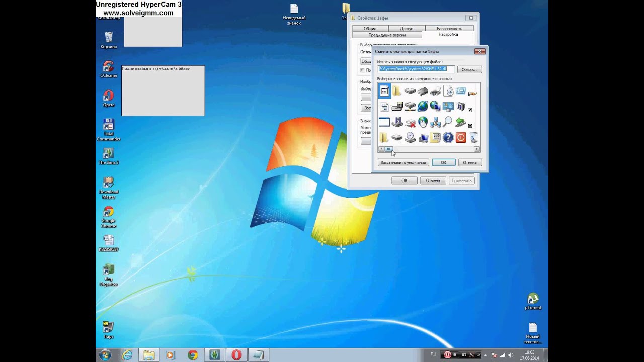The width and height of the screenshot is (644, 362).
Task: Click the icon list scrollbar left arrow
Action: [x=381, y=149]
